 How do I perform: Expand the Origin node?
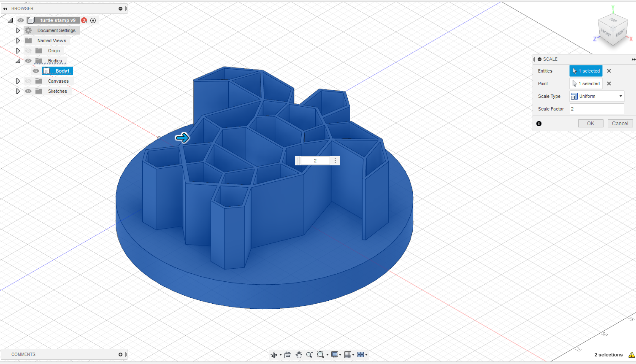[x=18, y=51]
